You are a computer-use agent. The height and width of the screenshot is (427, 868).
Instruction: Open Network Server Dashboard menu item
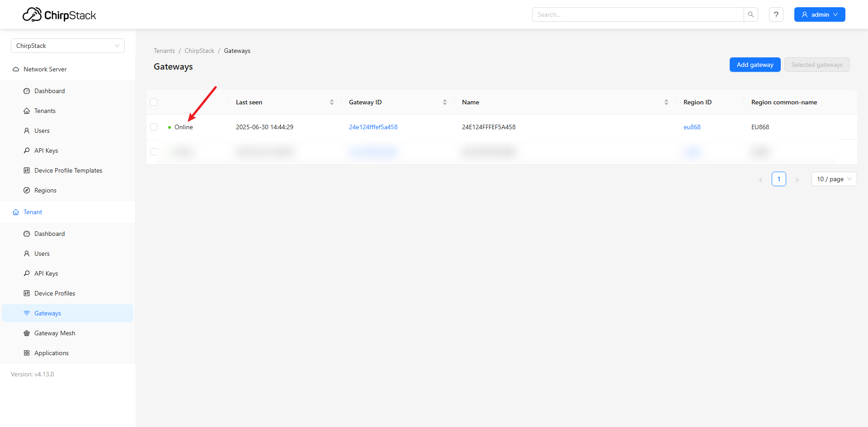click(x=68, y=91)
